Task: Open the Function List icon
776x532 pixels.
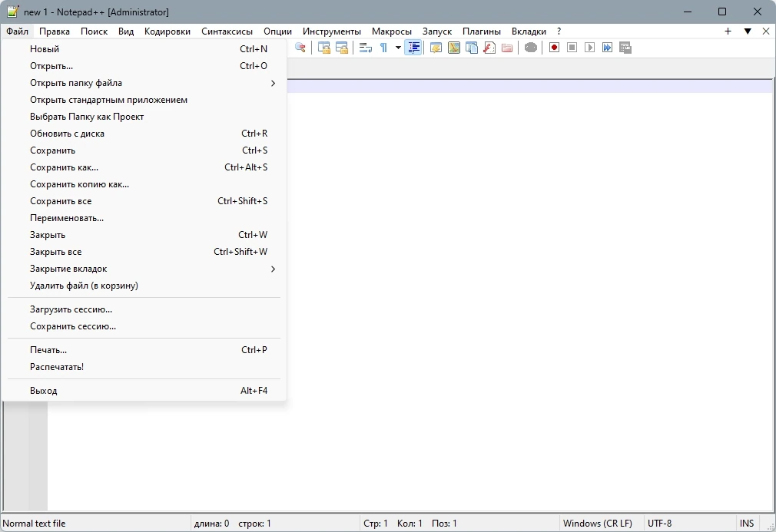Action: tap(489, 48)
